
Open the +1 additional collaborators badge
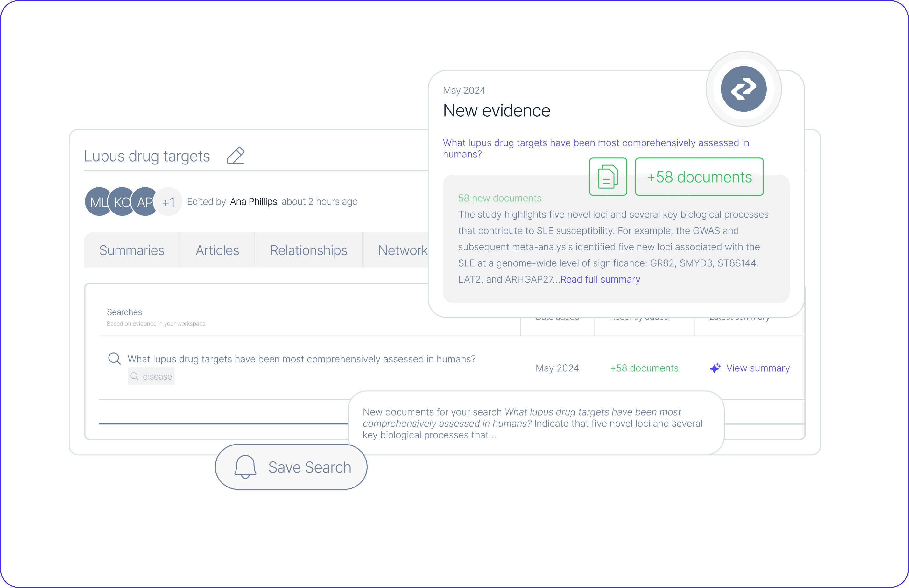click(x=169, y=202)
